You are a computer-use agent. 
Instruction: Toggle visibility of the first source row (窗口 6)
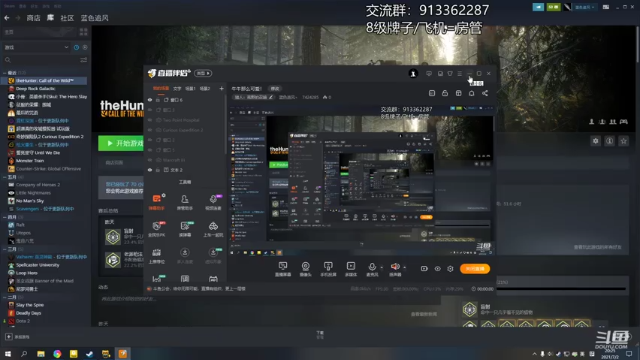pyautogui.click(x=150, y=100)
